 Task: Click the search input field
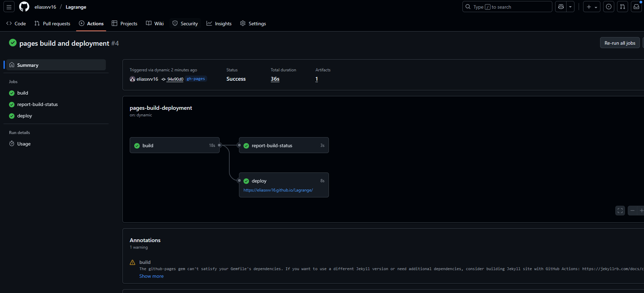[507, 7]
